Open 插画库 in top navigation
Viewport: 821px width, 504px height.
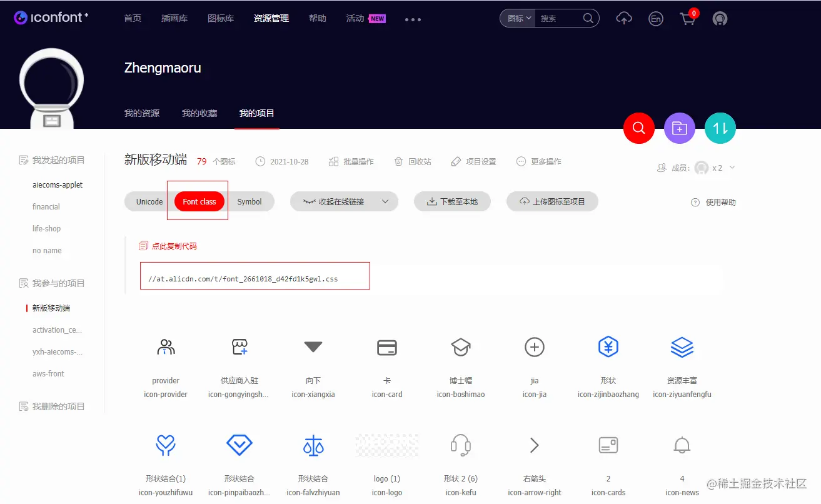[174, 18]
